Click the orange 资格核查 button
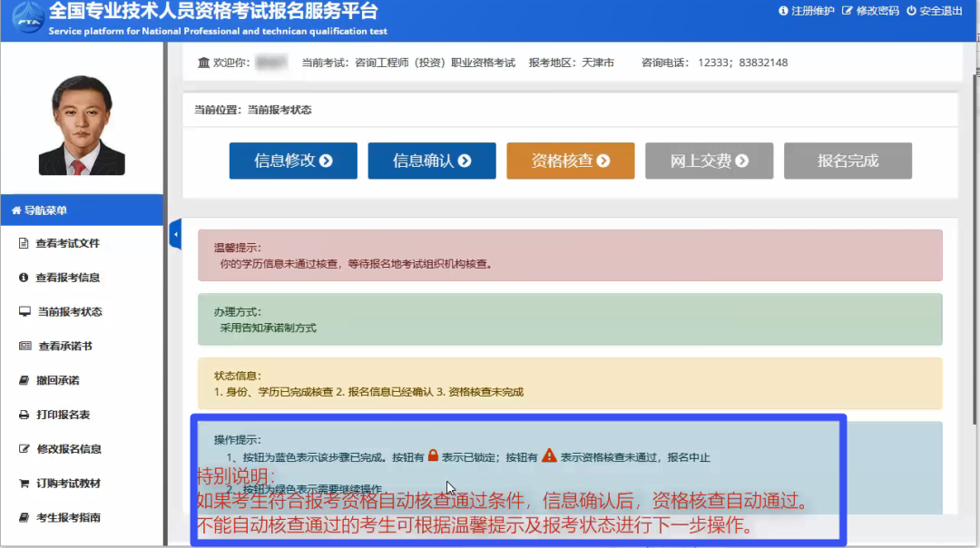The height and width of the screenshot is (548, 980). coord(570,161)
